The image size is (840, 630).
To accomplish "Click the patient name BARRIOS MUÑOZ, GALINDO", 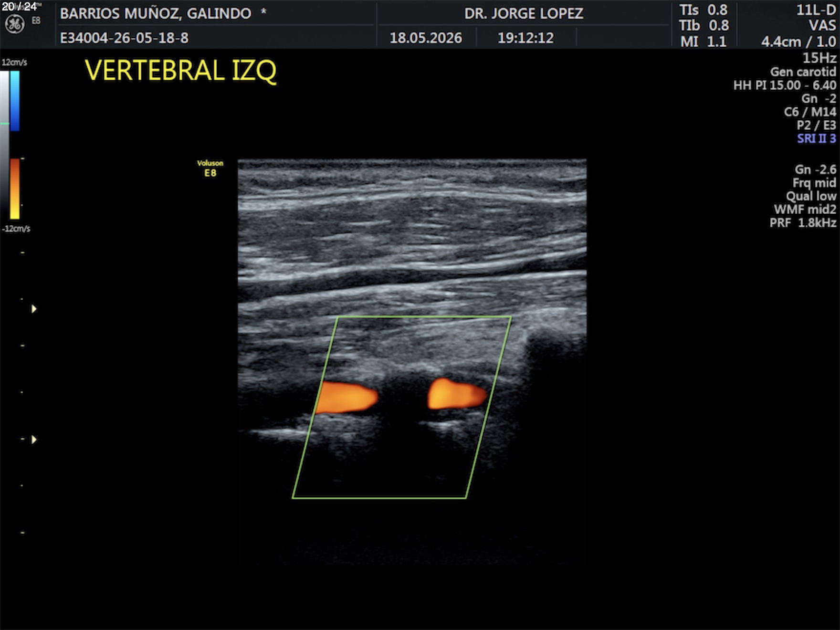I will coord(156,13).
